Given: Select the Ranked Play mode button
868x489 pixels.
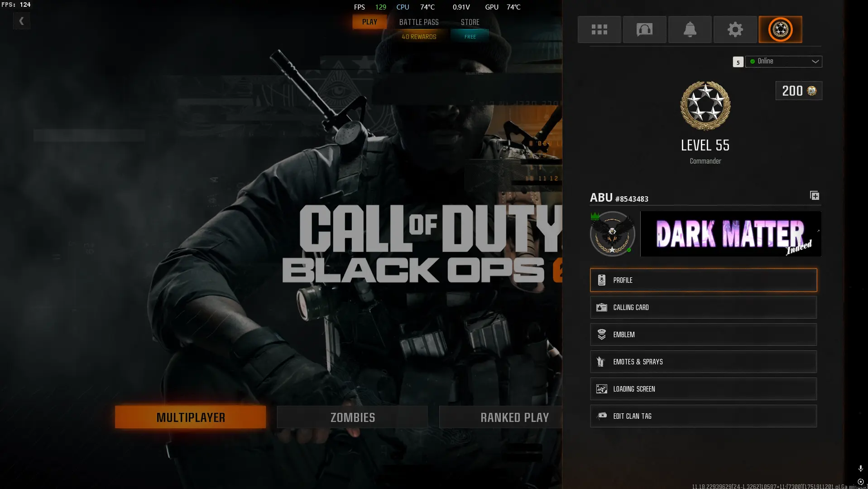Looking at the screenshot, I should point(501,417).
